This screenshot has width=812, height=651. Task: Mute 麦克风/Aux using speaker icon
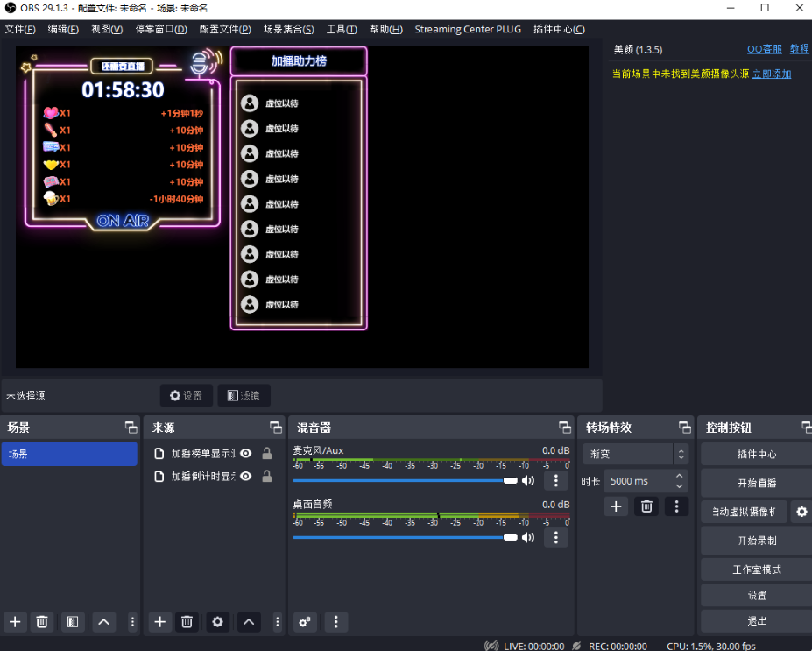528,480
